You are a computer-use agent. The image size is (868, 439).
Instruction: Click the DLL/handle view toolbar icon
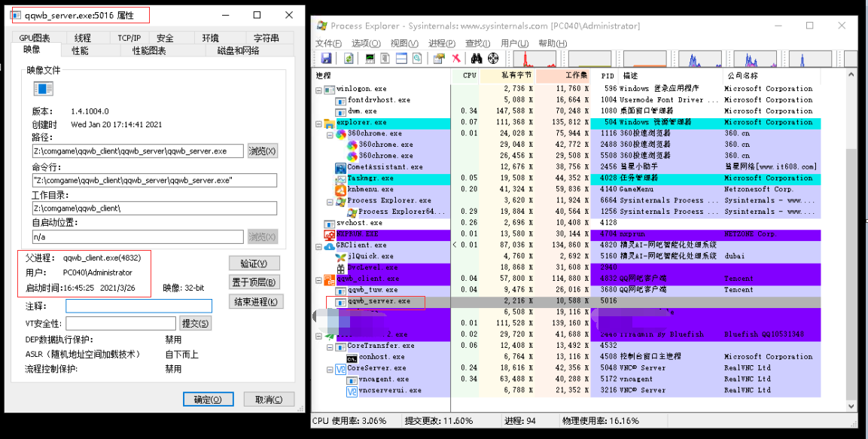[x=417, y=58]
